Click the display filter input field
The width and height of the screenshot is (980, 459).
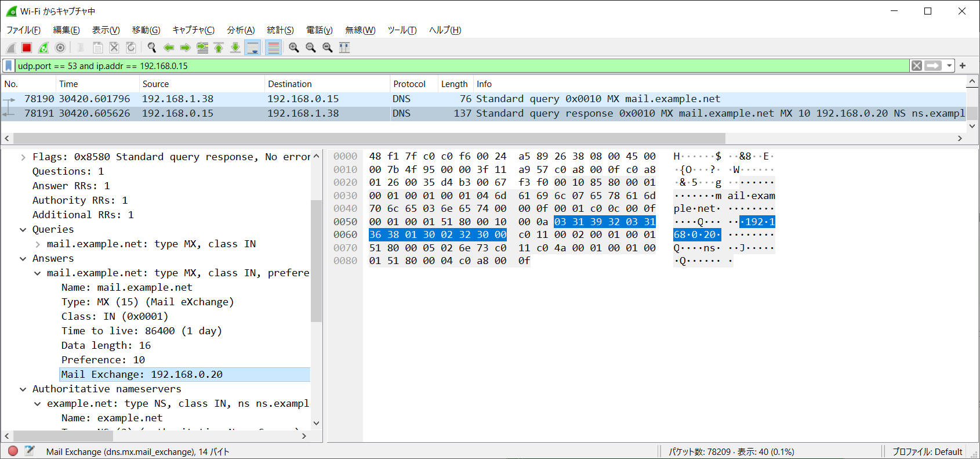[x=462, y=66]
